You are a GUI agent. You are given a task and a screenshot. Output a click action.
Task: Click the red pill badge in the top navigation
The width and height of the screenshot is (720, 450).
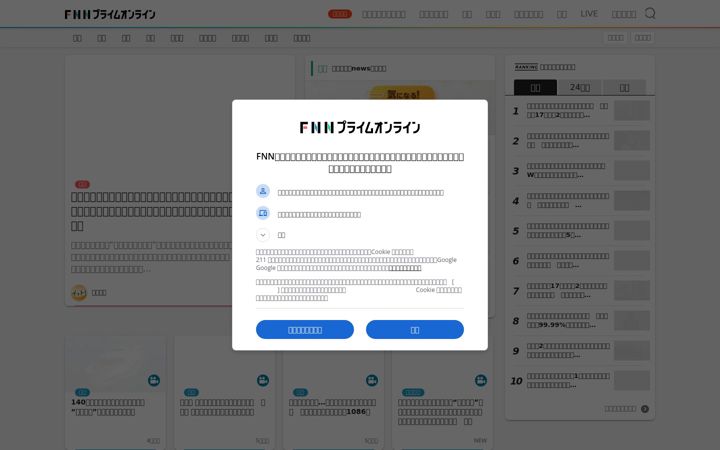pos(340,14)
